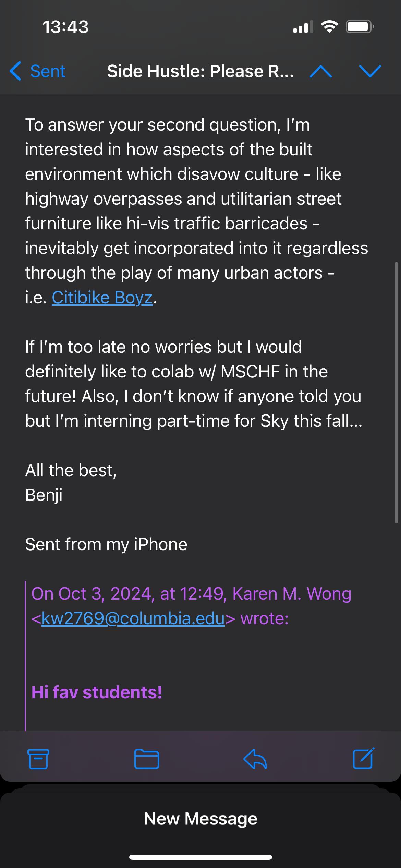Screen dimensions: 401x868
Task: Tap the home indicator bar
Action: (x=200, y=857)
